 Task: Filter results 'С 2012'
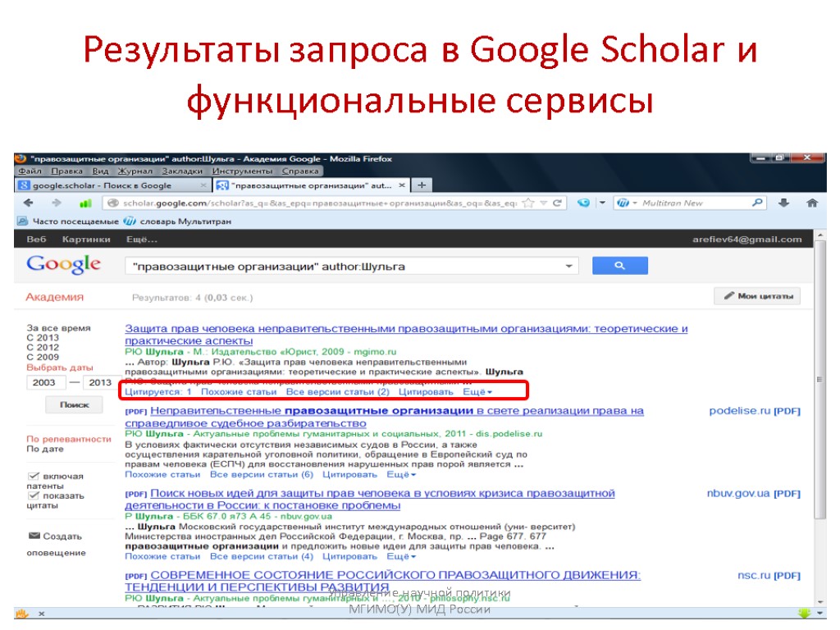point(43,347)
